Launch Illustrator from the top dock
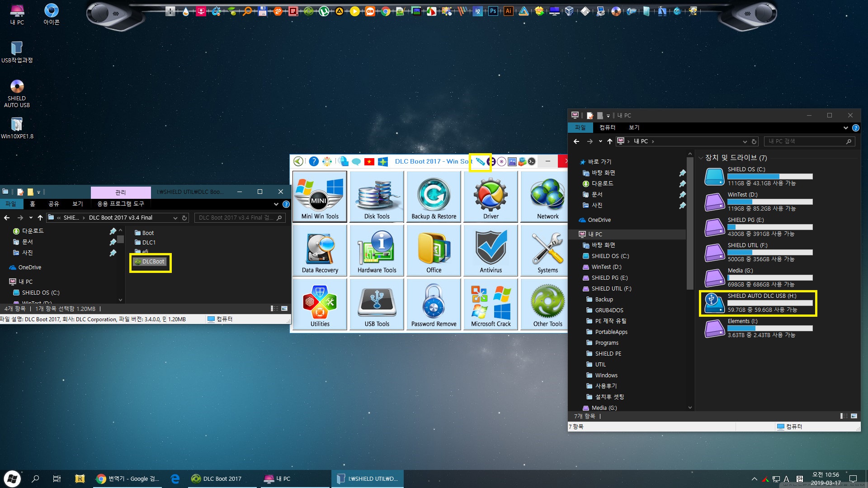868x488 pixels. click(509, 11)
